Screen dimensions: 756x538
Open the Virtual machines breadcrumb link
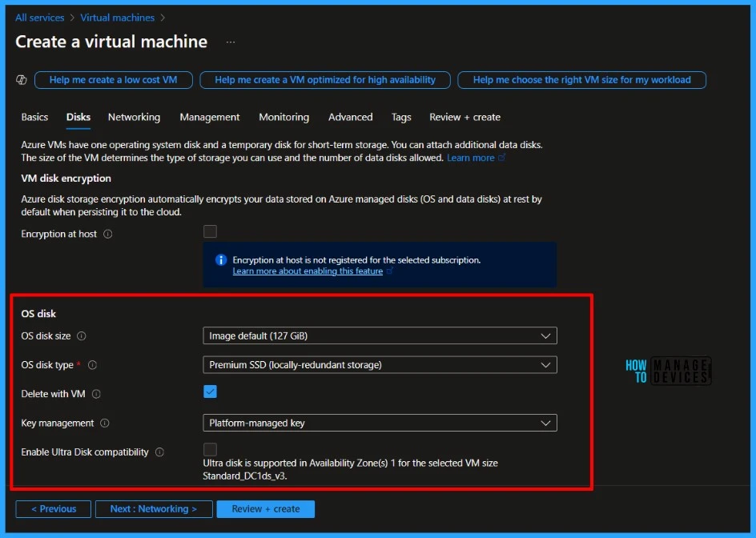pyautogui.click(x=117, y=18)
